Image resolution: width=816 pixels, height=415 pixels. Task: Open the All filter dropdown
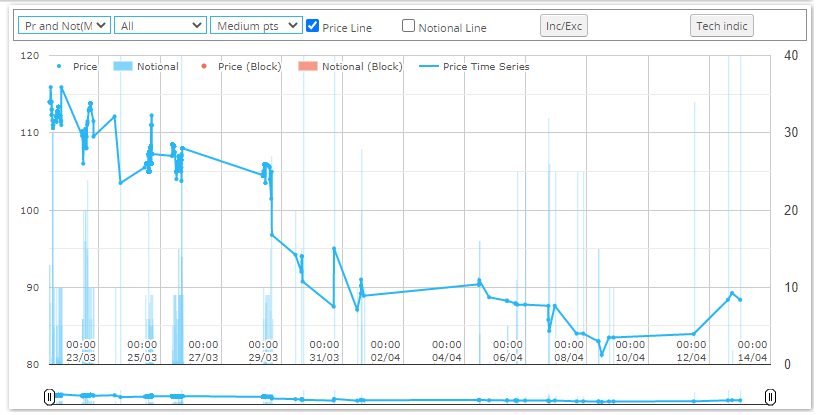point(160,26)
